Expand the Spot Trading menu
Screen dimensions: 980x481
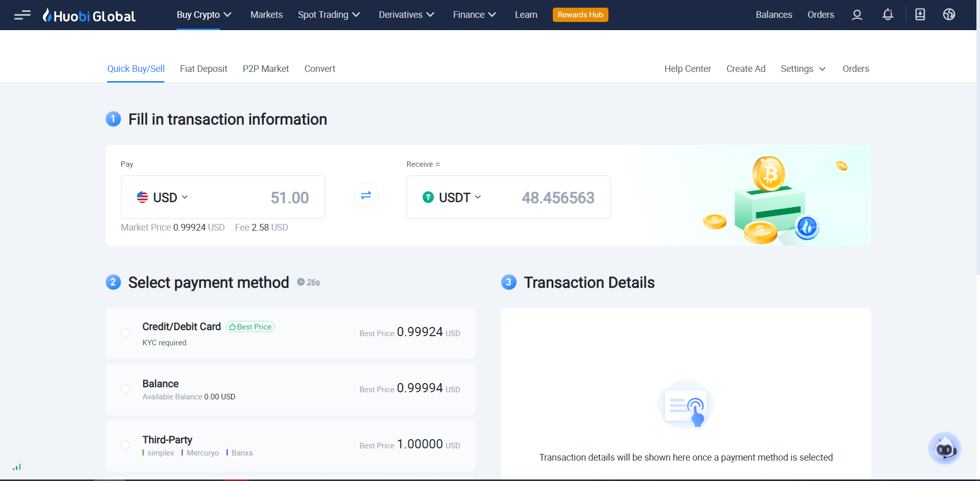329,15
